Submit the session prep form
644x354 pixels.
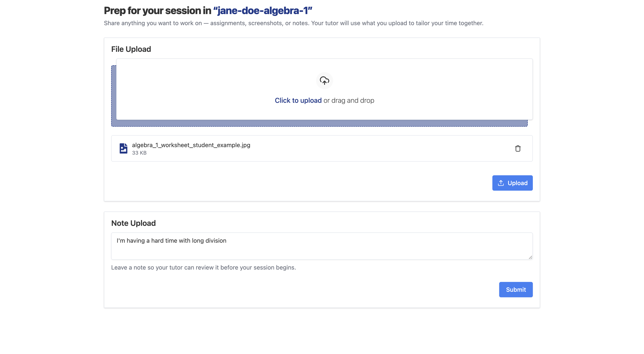click(x=516, y=289)
